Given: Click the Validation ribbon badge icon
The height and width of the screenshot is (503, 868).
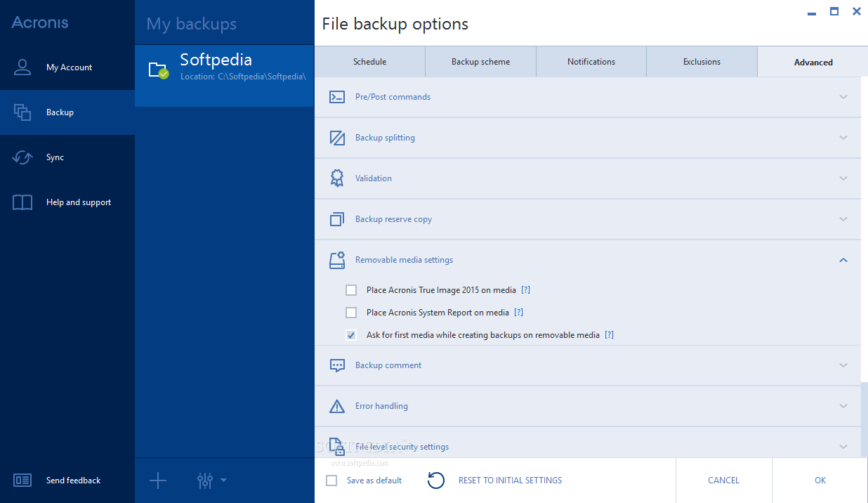Looking at the screenshot, I should 337,178.
